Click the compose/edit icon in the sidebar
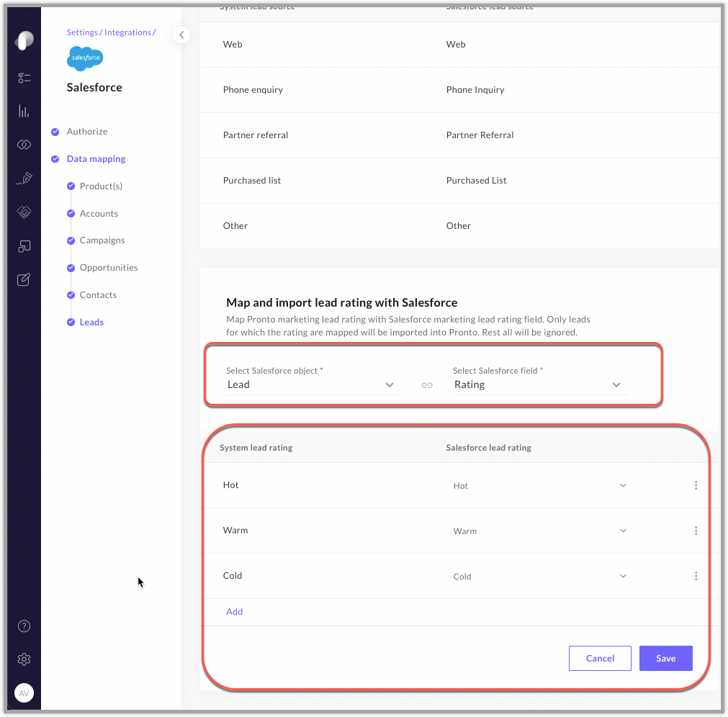Viewport: 728px width, 717px height. click(24, 279)
